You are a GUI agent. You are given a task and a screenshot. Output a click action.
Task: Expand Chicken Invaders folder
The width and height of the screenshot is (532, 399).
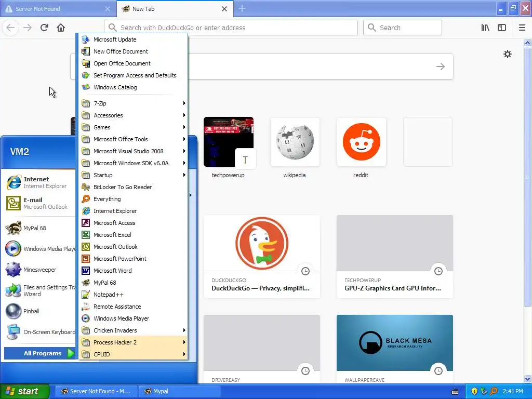click(x=134, y=330)
